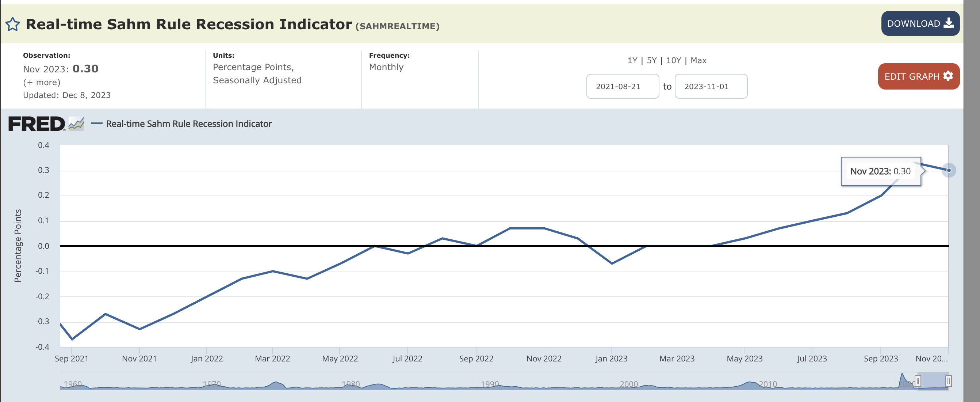
Task: Click the favorite star icon beside title
Action: [x=12, y=24]
